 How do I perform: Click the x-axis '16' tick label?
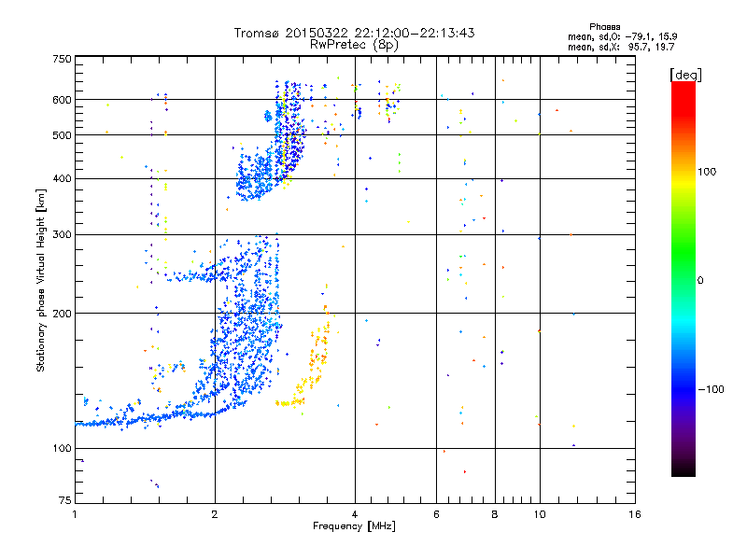click(x=635, y=514)
